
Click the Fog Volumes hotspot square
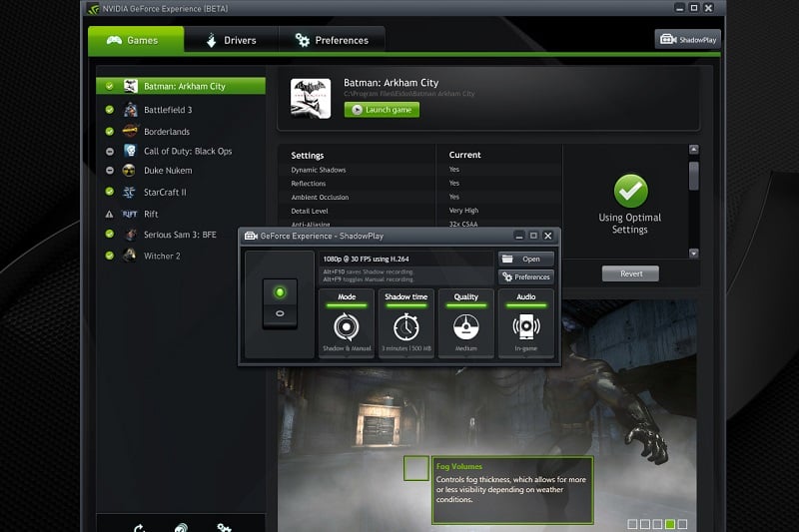pos(416,468)
